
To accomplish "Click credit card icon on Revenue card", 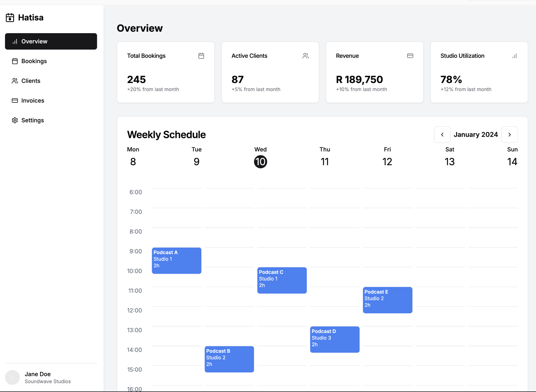I will [x=410, y=56].
